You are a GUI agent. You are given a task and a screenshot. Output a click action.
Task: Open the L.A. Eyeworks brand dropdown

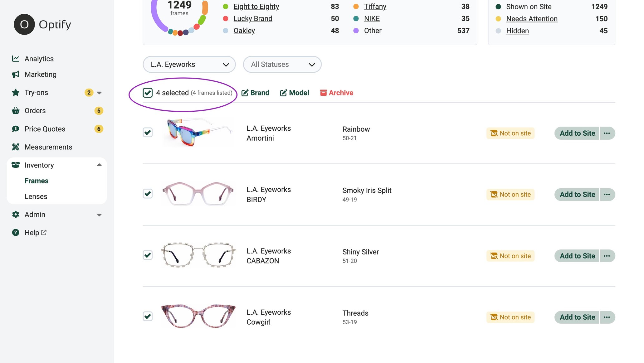[x=189, y=64]
